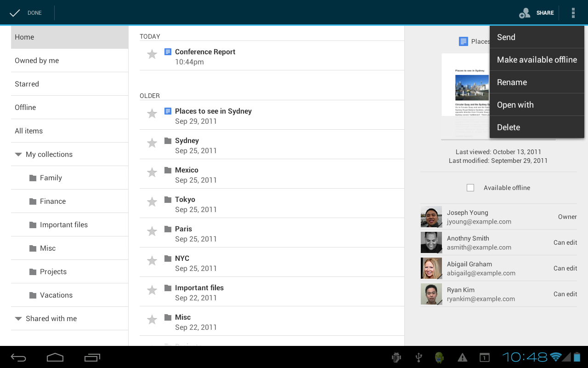Screen dimensions: 588x368
Task: Tap the Back navigation icon
Action: (18, 357)
